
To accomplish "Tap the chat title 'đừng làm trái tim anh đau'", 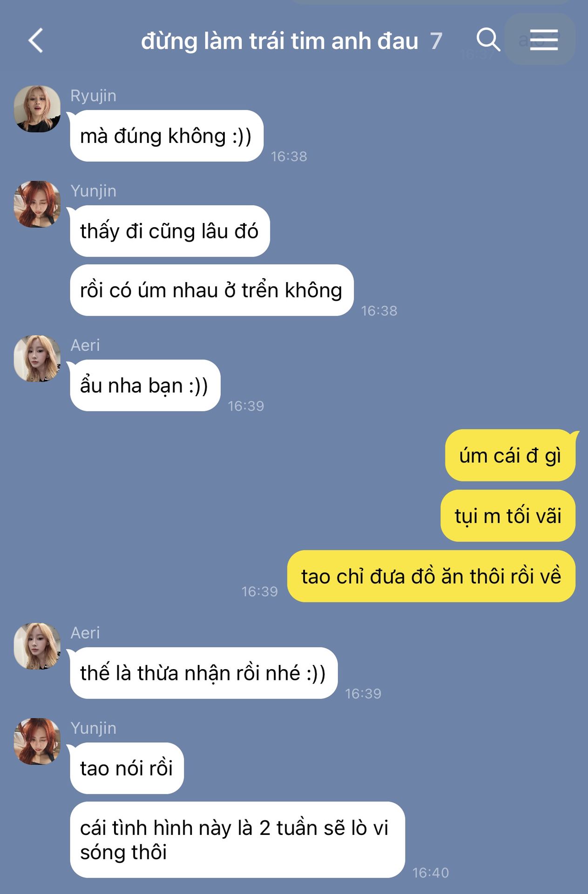I will pos(279,41).
